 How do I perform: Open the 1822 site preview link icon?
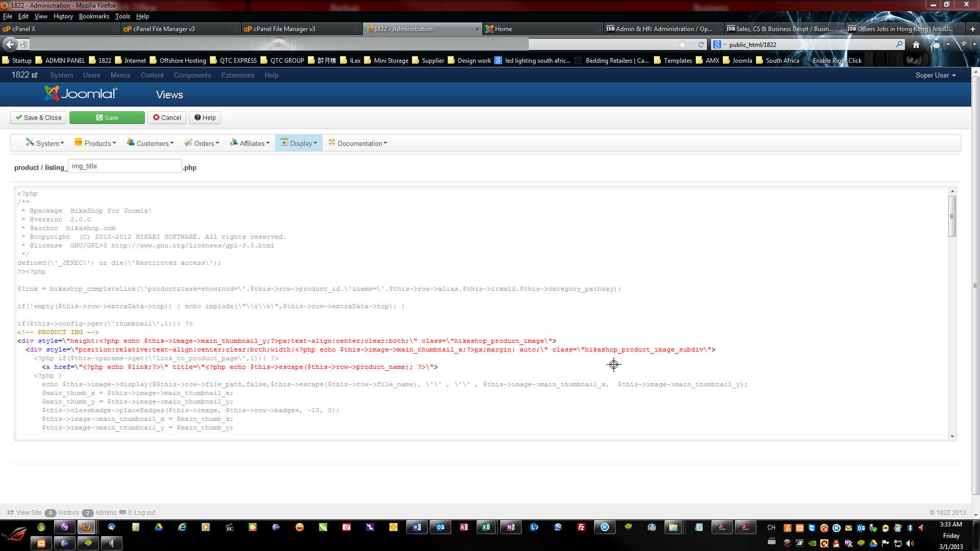tap(35, 75)
